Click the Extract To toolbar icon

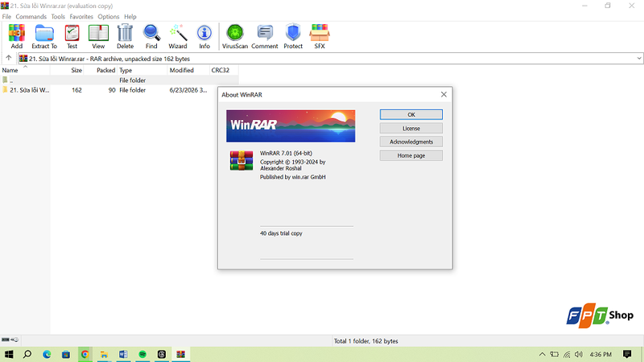pyautogui.click(x=44, y=36)
